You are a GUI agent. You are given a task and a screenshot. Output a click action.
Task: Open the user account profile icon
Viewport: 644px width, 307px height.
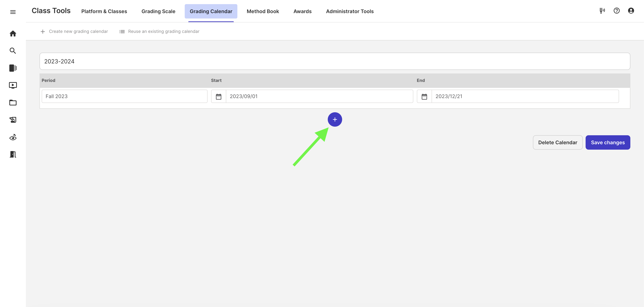tap(631, 11)
